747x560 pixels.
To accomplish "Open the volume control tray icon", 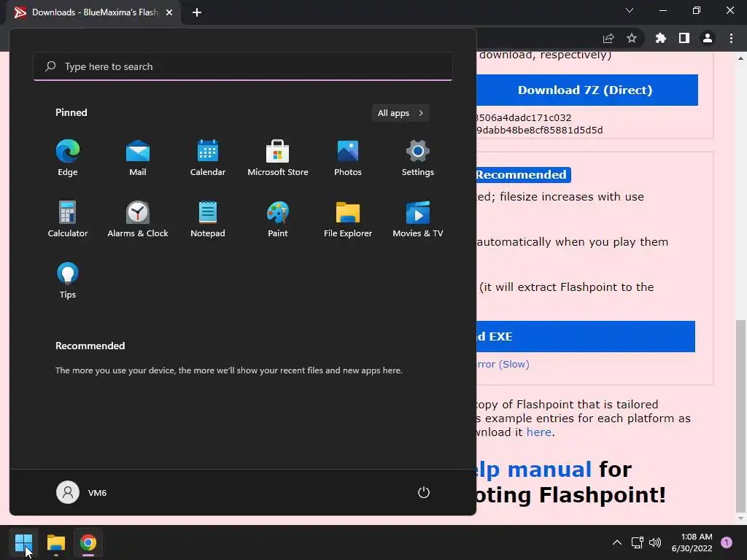I will [x=655, y=542].
